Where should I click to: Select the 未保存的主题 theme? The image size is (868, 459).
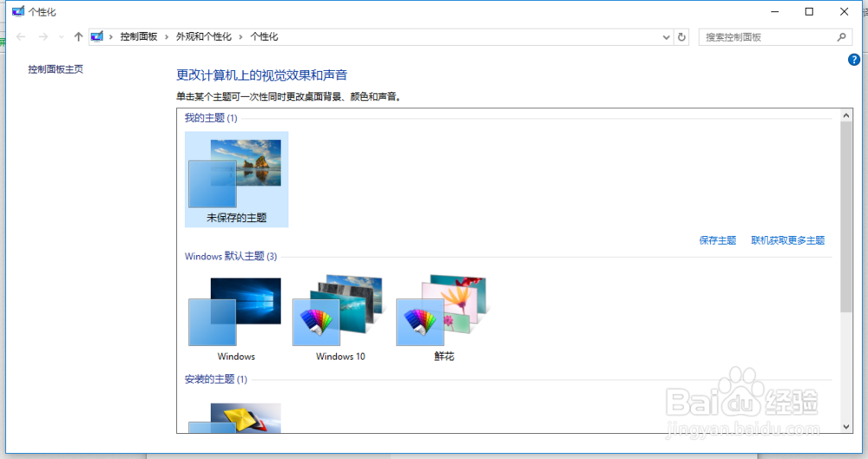pos(236,180)
